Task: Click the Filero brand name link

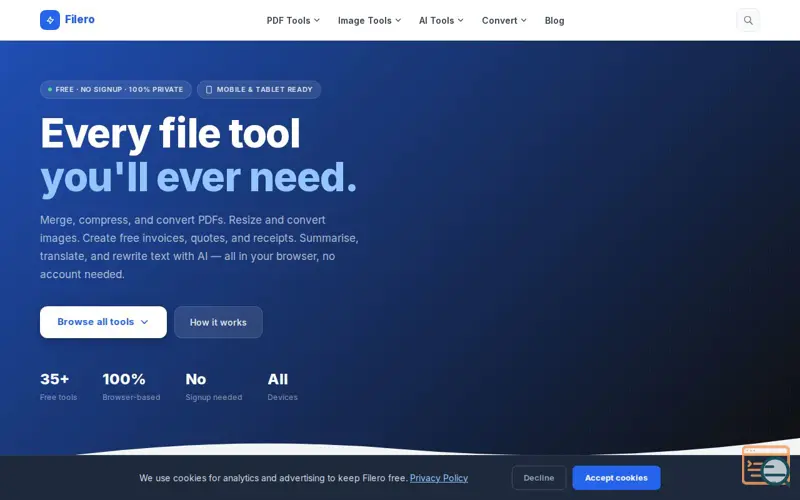Action: tap(80, 19)
